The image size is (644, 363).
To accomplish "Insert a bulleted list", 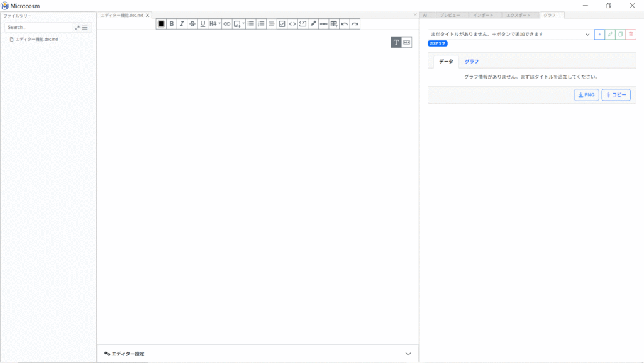I will point(250,24).
